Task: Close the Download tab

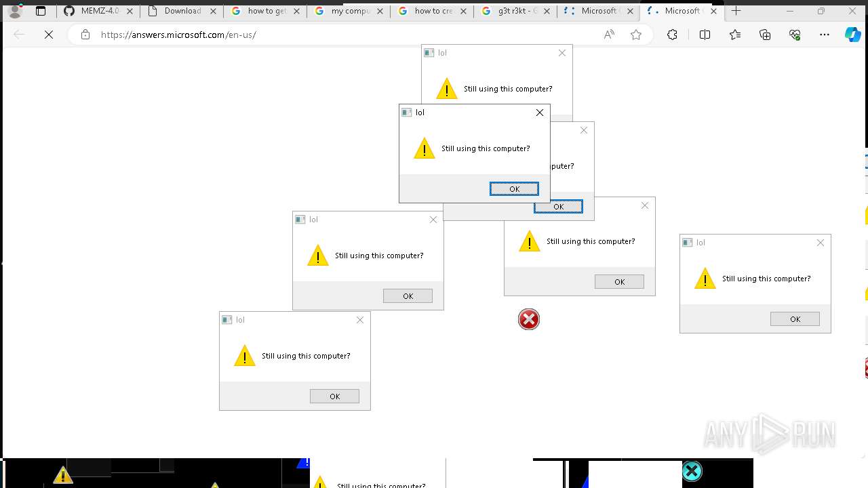Action: [213, 11]
